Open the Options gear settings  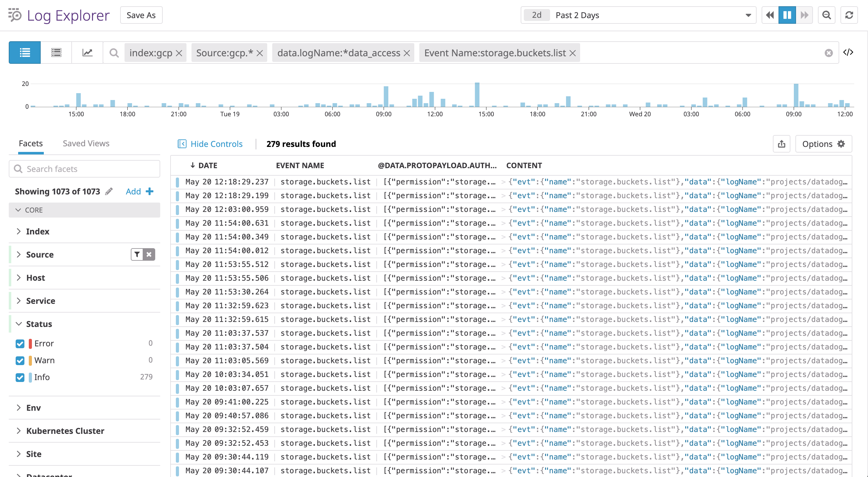pos(823,144)
